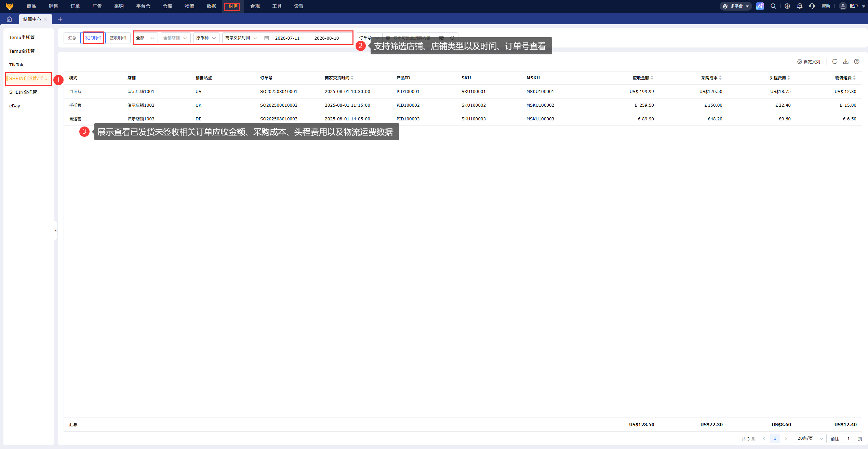The height and width of the screenshot is (449, 868).
Task: Go to home tab icon
Action: (x=9, y=19)
